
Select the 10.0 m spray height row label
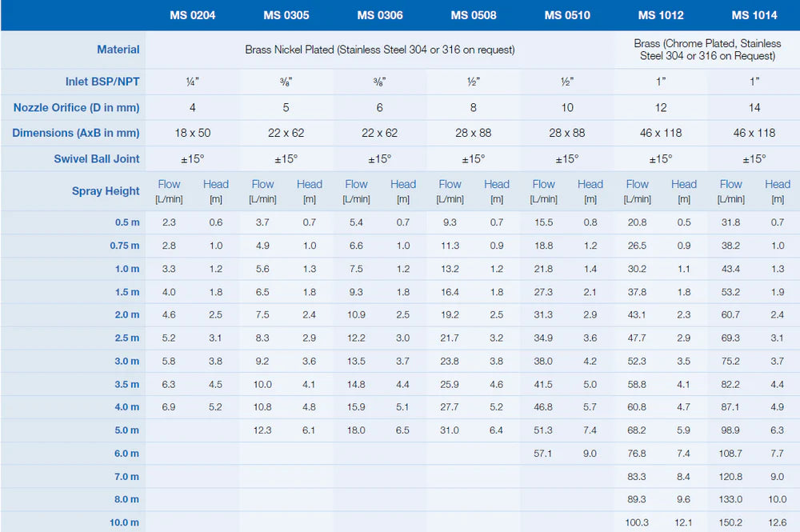tap(122, 522)
